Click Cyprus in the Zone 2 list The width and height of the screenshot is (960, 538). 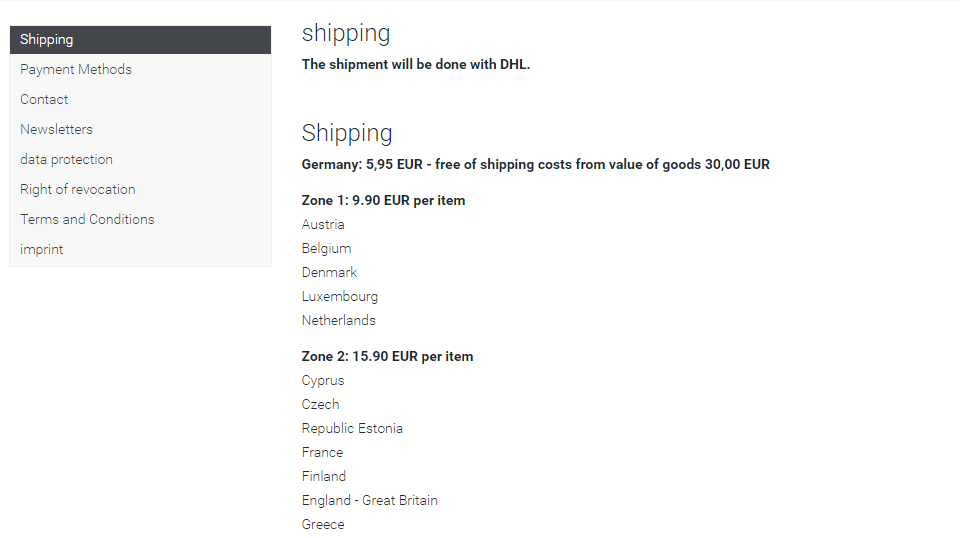(x=323, y=381)
